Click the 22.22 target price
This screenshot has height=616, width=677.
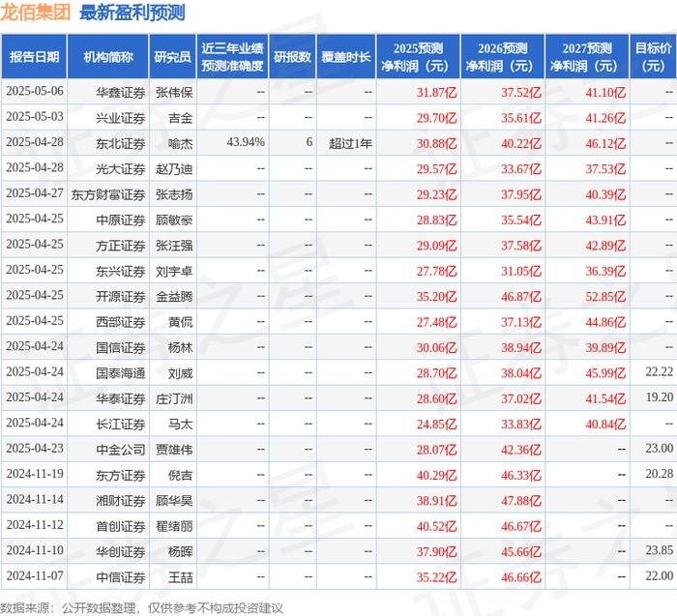tap(660, 371)
